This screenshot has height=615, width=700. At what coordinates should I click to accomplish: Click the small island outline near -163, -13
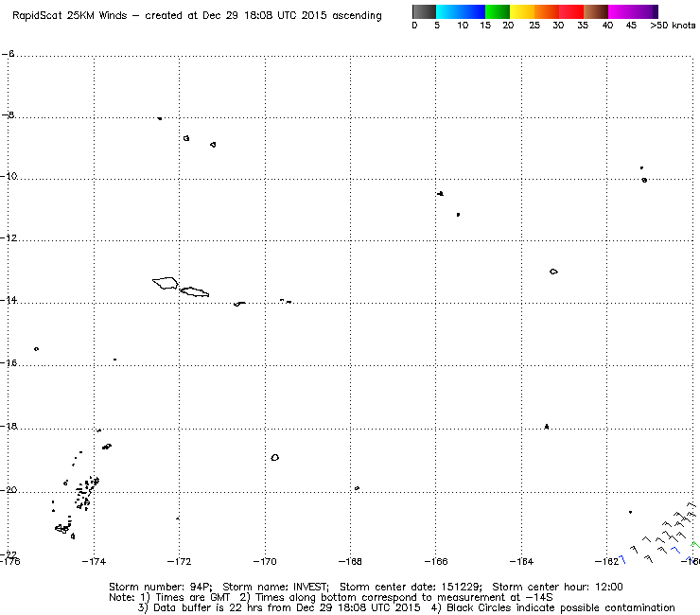coord(553,272)
